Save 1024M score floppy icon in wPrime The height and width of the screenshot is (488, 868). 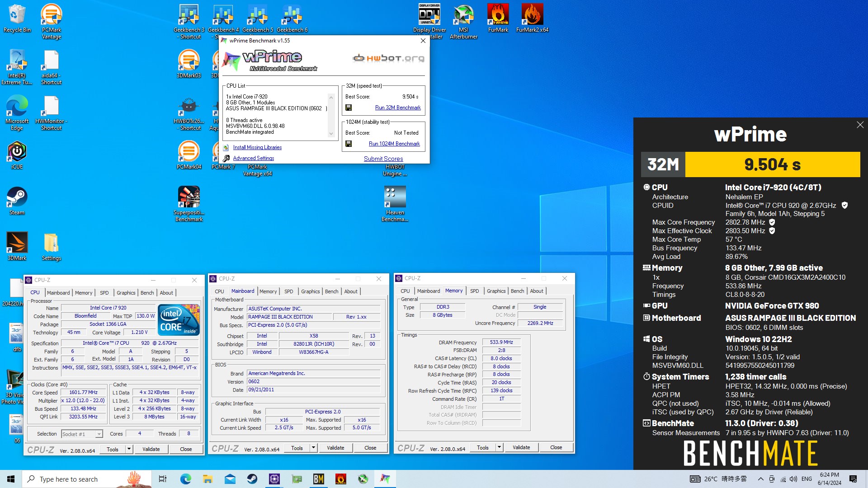click(349, 144)
